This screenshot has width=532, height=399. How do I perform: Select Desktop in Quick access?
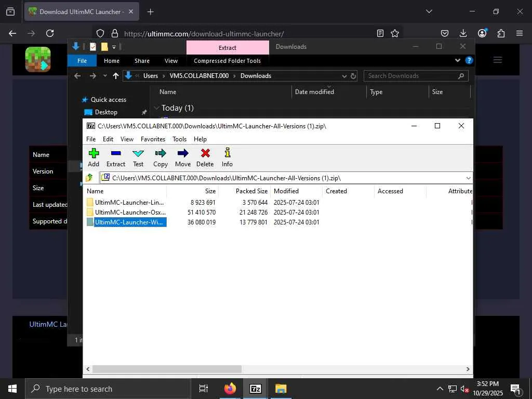point(106,112)
